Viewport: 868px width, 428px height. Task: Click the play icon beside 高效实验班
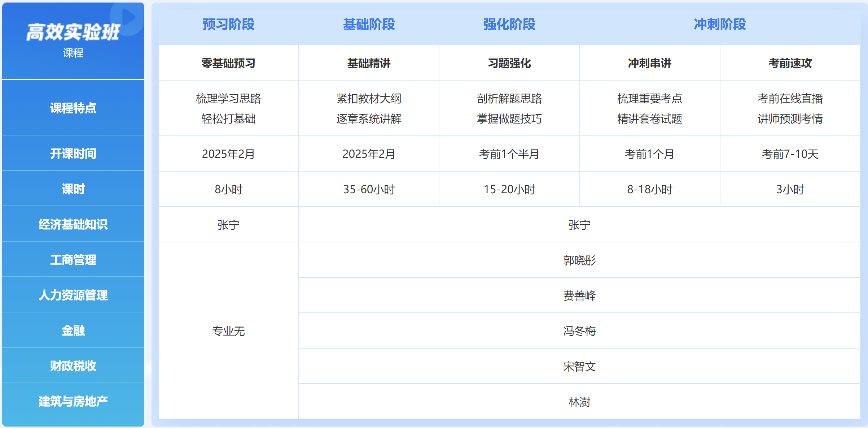128,17
